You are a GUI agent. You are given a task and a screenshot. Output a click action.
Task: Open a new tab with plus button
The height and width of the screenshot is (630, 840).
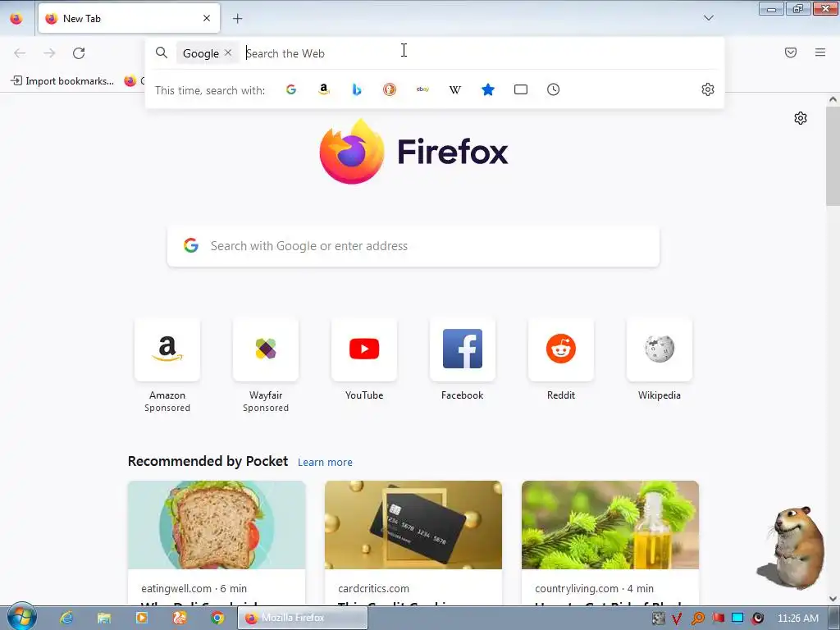[x=237, y=19]
